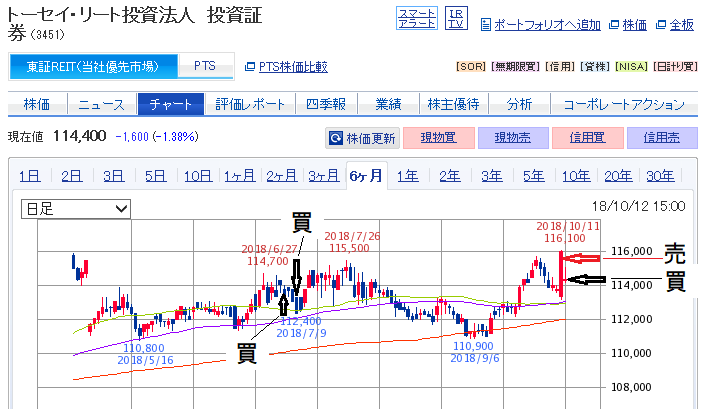Click the [貸株] badge

pos(595,67)
